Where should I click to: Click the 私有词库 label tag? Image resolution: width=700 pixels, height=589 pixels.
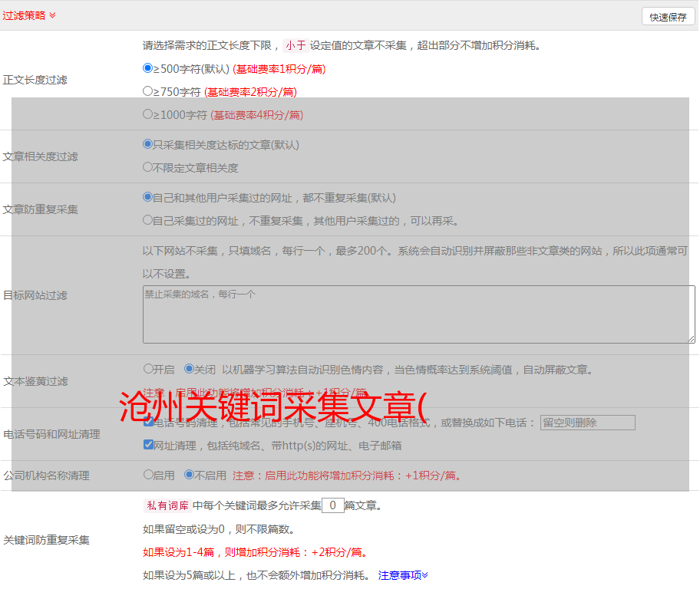(x=166, y=505)
